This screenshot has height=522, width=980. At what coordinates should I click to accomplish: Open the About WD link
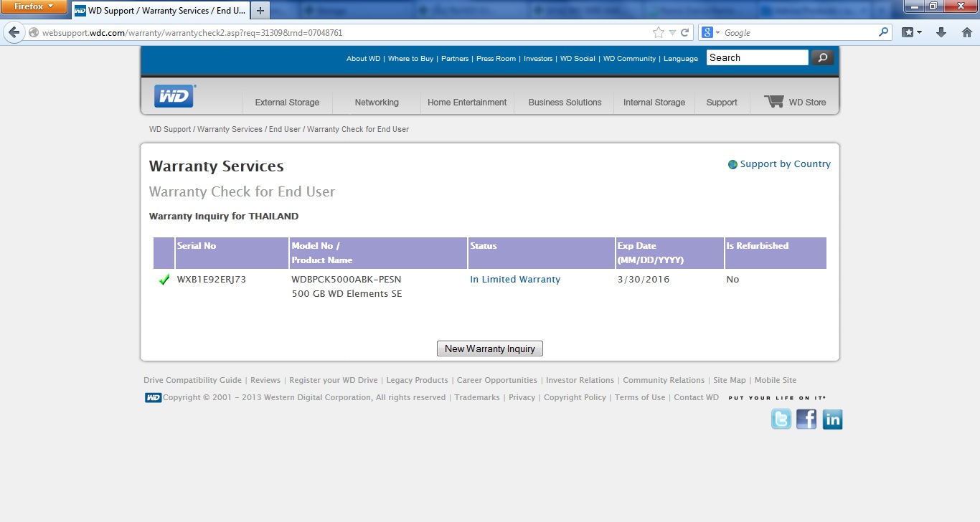(363, 59)
